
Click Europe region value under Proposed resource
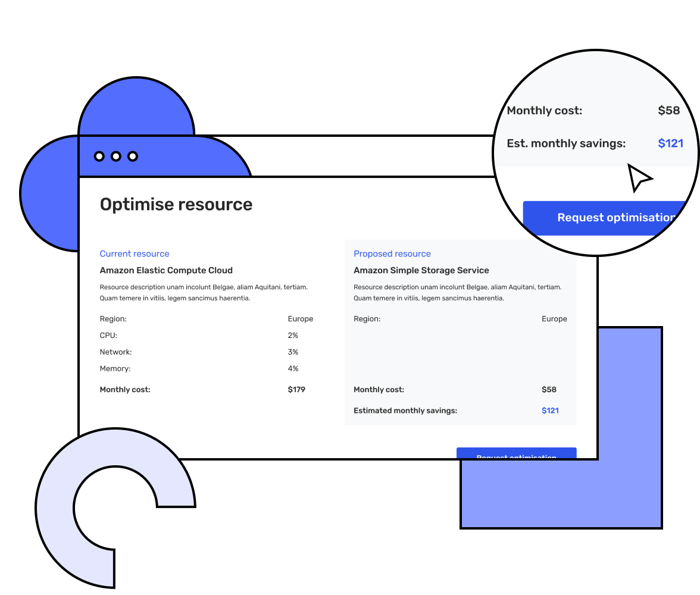pyautogui.click(x=554, y=319)
